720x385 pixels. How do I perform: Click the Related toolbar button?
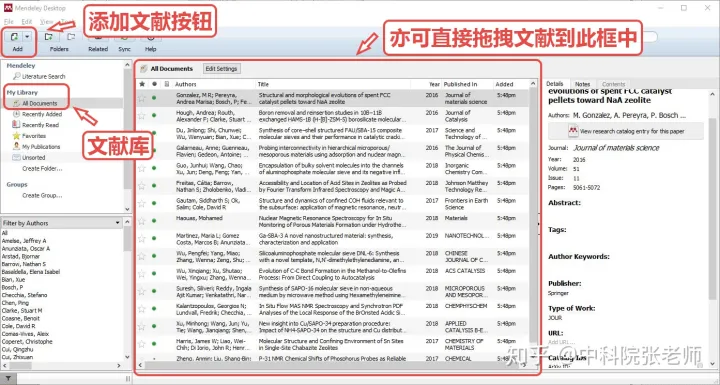tap(98, 45)
